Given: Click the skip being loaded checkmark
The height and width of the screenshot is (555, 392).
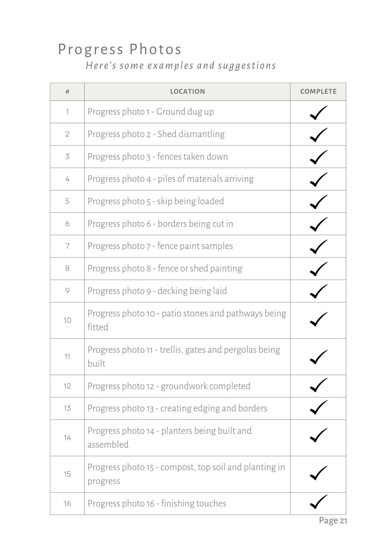Looking at the screenshot, I should [318, 202].
